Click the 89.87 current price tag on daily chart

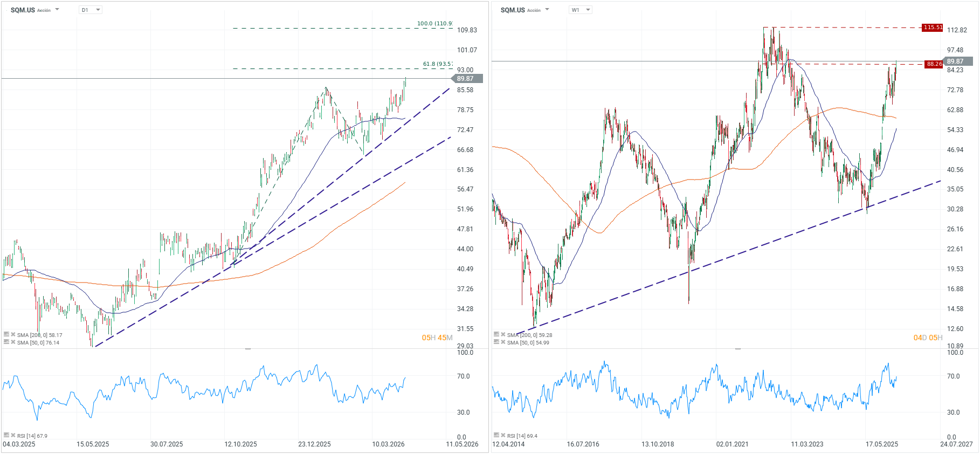pos(467,79)
